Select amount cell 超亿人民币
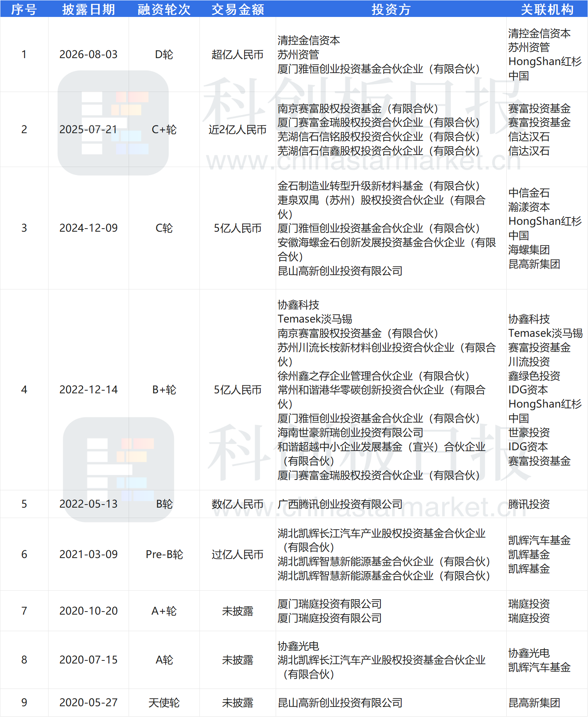The height and width of the screenshot is (717, 588). click(x=238, y=54)
